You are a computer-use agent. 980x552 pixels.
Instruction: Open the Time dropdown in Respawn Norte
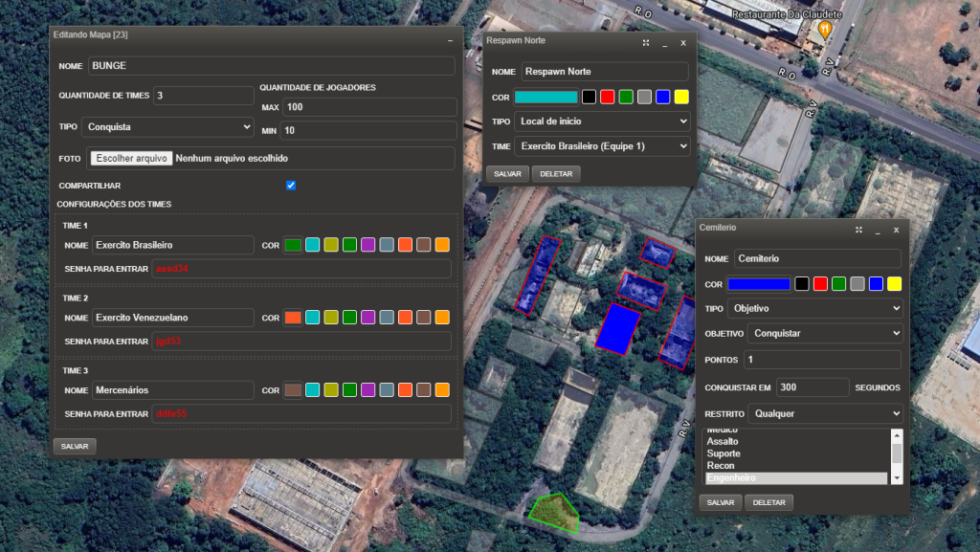(x=601, y=146)
